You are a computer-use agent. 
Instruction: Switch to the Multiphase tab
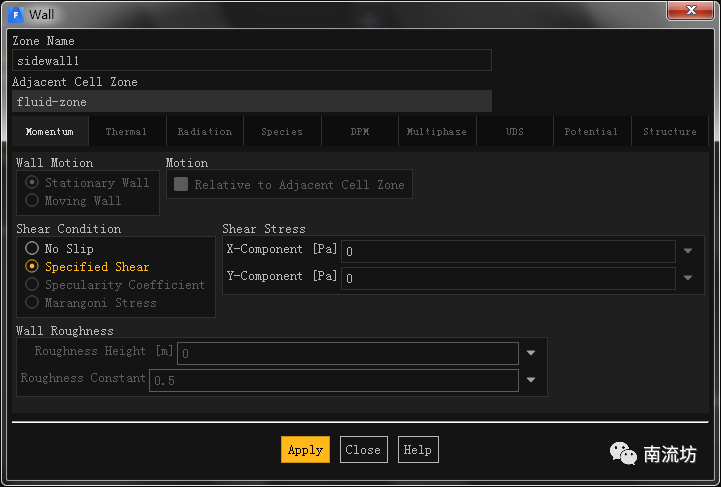pos(437,132)
